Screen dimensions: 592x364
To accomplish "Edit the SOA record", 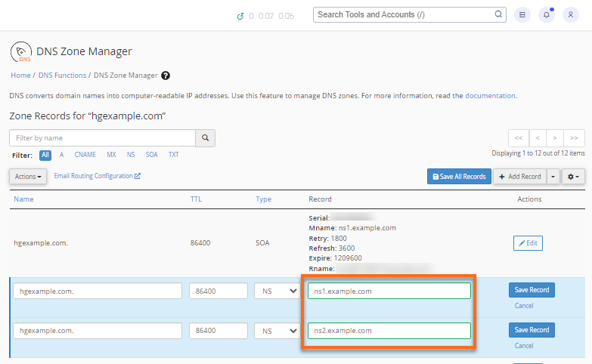I will 528,243.
